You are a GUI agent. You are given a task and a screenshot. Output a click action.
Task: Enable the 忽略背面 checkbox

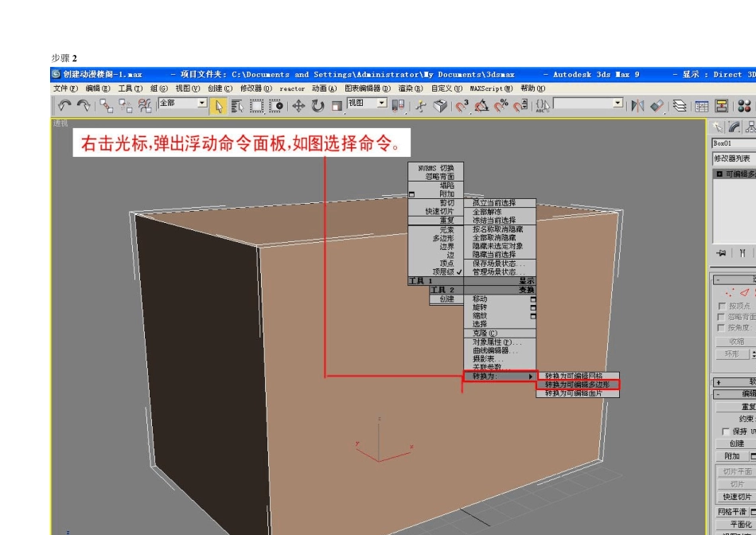click(x=722, y=317)
